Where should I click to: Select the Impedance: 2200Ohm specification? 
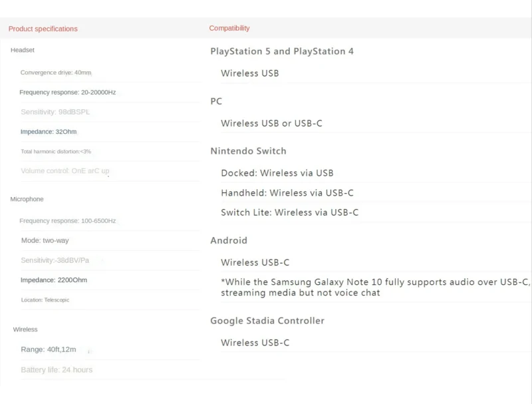coord(53,280)
